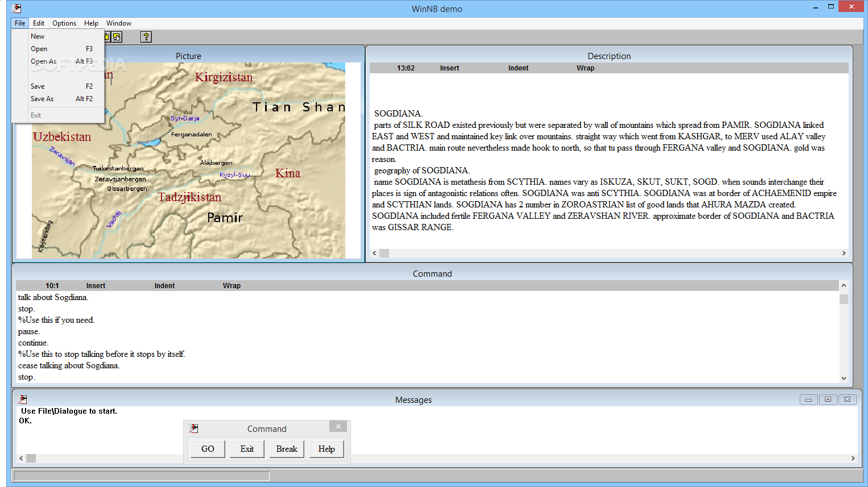This screenshot has width=868, height=487.
Task: Open the File menu
Action: 20,23
